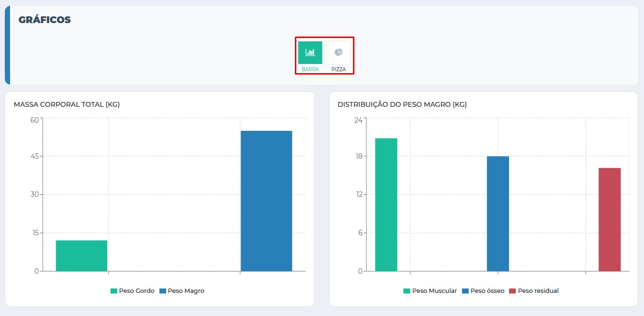Hide the Peso residual series via legend text
Screen dimensions: 644x316
[538, 291]
